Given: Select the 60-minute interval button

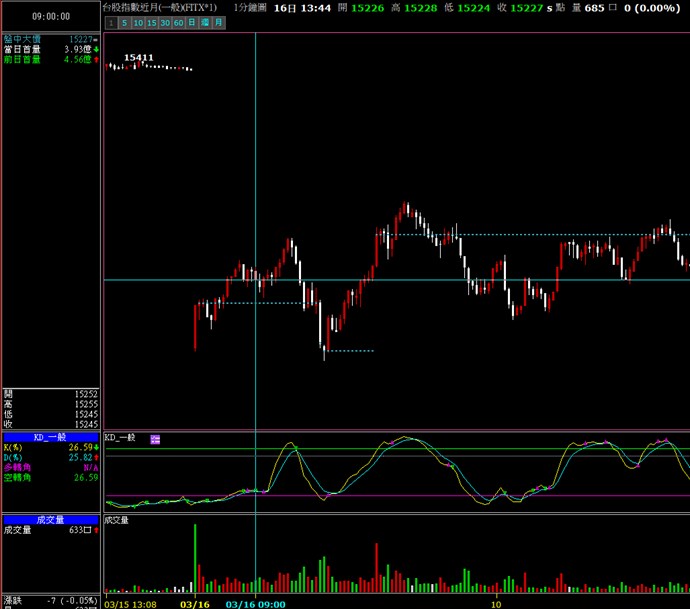Looking at the screenshot, I should [178, 21].
